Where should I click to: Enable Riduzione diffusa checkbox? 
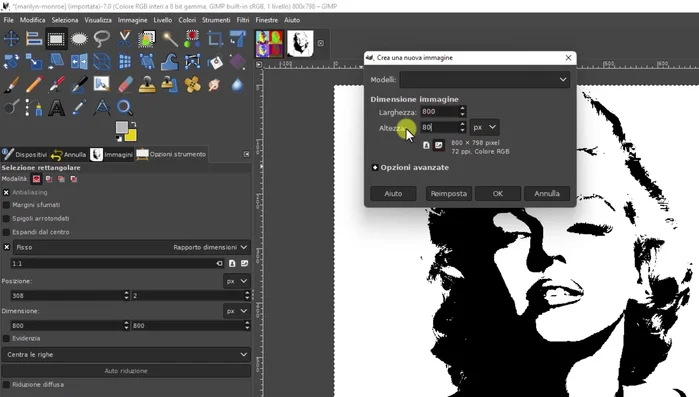(x=6, y=385)
